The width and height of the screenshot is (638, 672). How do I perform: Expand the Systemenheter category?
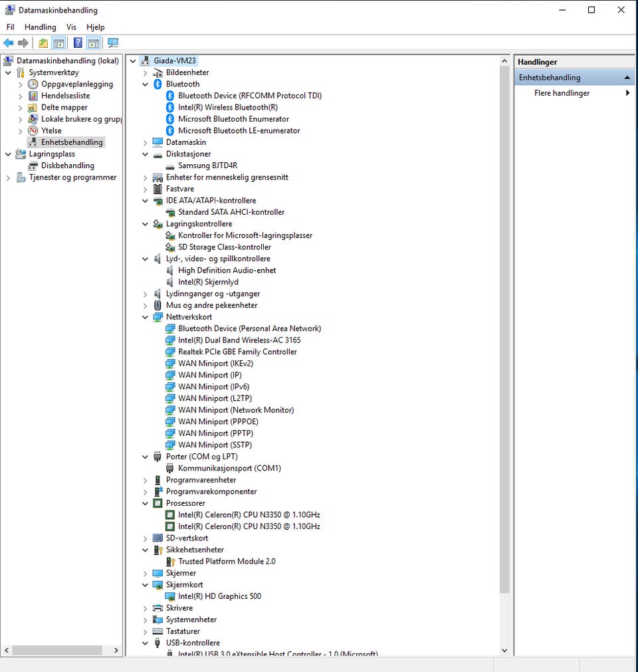coord(146,620)
